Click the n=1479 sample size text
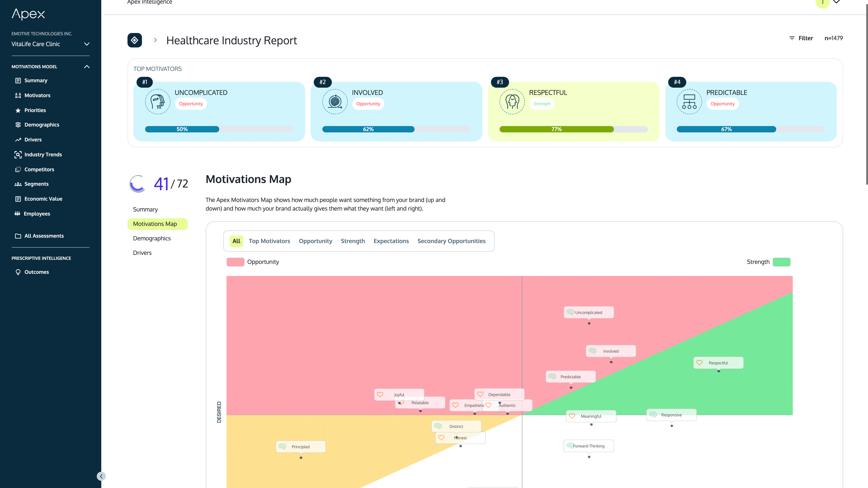868x488 pixels. click(x=834, y=38)
